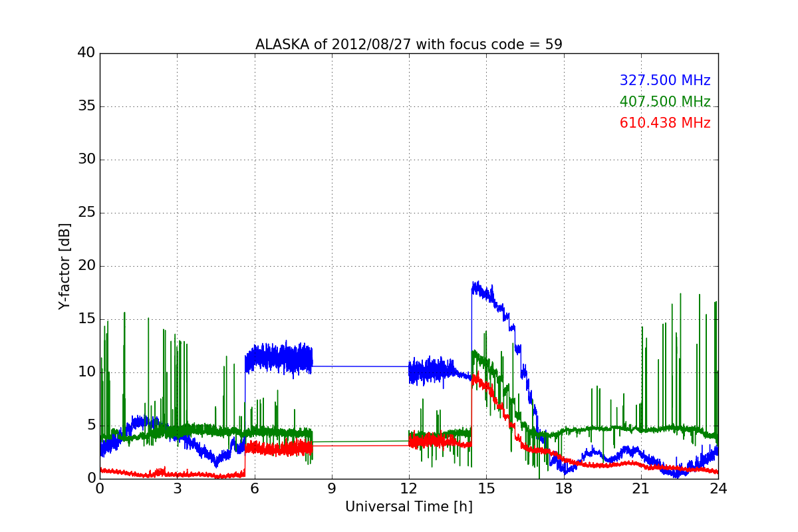Click the y-axis tick label '35'
This screenshot has width=798, height=532.
point(86,106)
